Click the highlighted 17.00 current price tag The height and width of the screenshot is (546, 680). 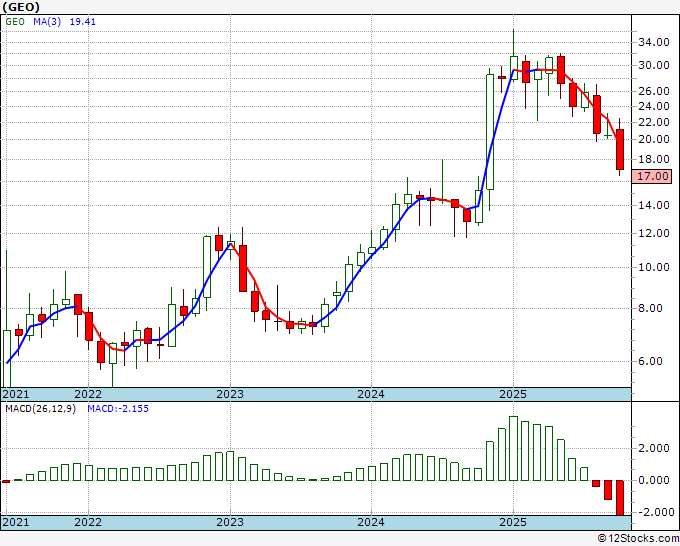[653, 176]
